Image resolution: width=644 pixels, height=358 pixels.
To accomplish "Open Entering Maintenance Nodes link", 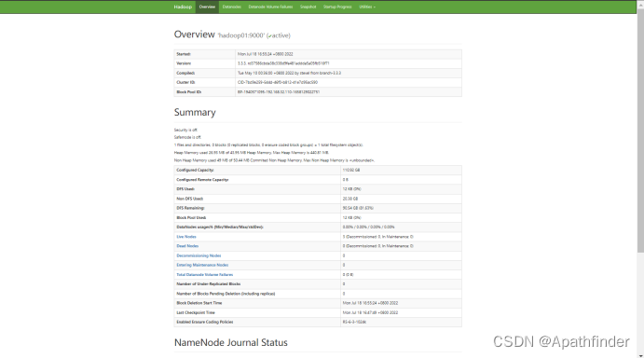I will point(202,265).
